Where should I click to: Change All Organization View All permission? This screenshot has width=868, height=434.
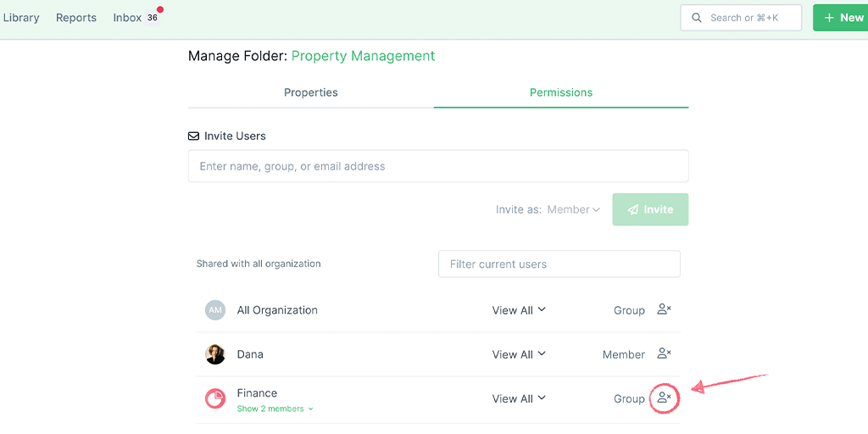tap(519, 310)
